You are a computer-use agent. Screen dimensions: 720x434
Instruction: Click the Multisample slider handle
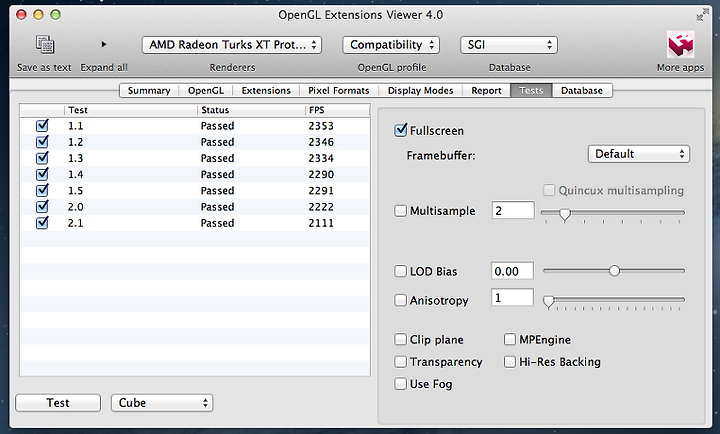pos(565,214)
